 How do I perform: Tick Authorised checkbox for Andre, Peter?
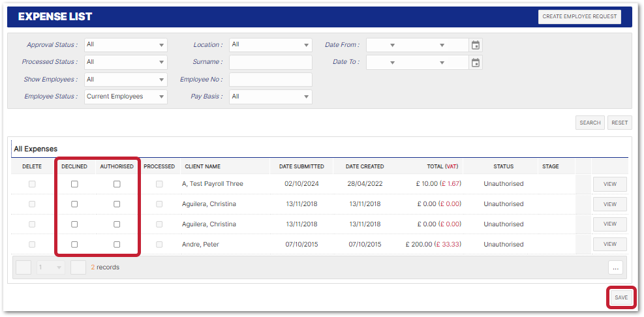tap(117, 245)
